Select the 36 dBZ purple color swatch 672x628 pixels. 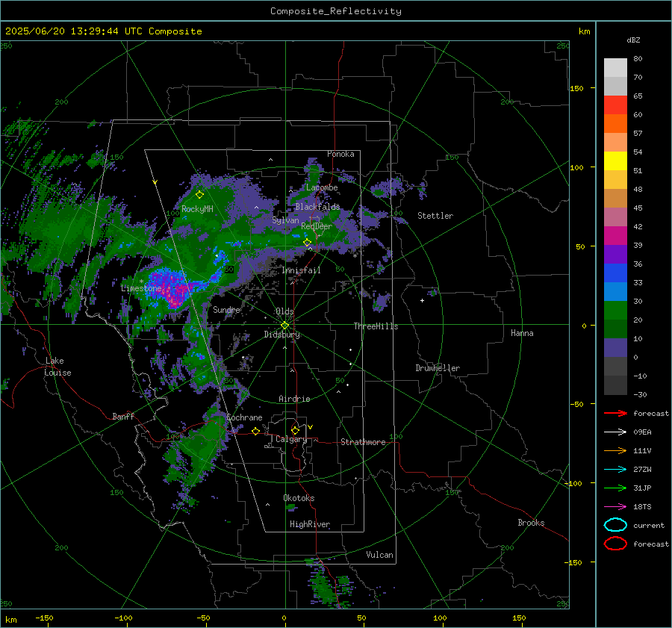pyautogui.click(x=615, y=254)
